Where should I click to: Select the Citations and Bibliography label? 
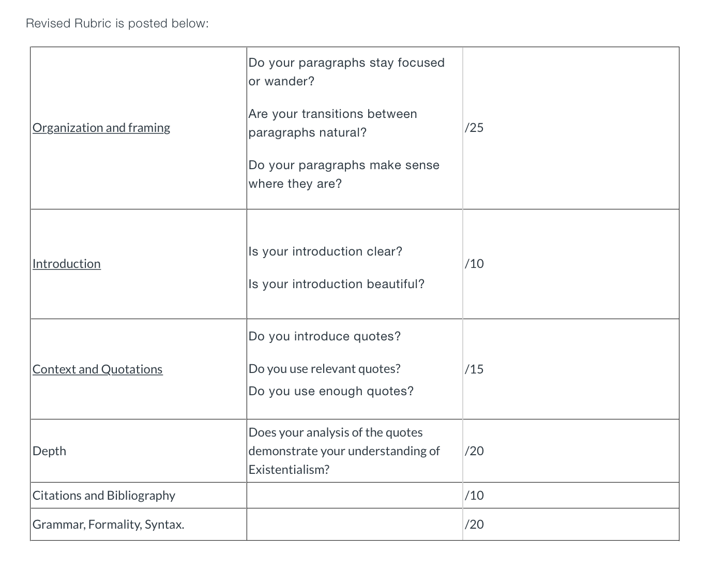[104, 496]
